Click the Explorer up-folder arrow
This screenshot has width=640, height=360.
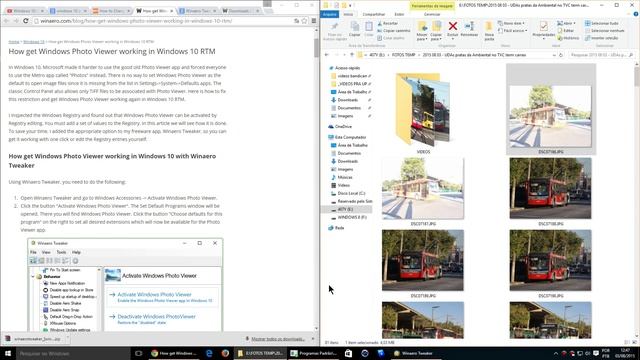pos(352,55)
